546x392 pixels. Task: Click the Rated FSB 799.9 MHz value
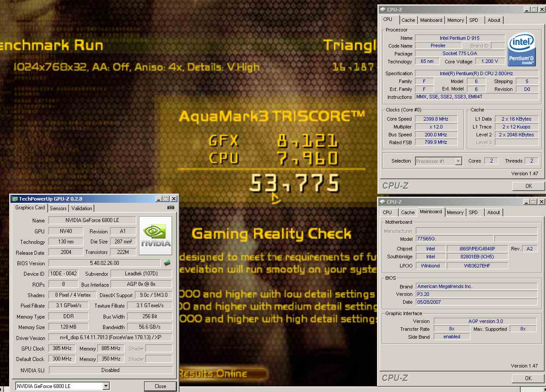[436, 142]
